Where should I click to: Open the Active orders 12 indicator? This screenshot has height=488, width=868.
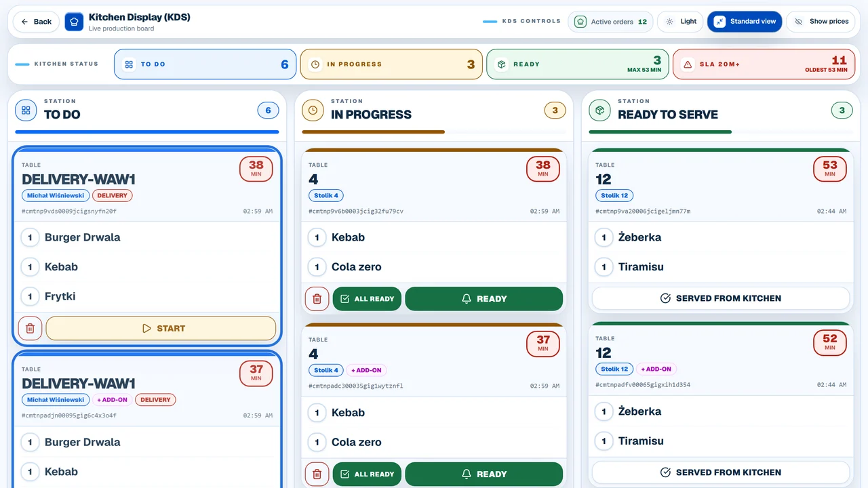(610, 22)
